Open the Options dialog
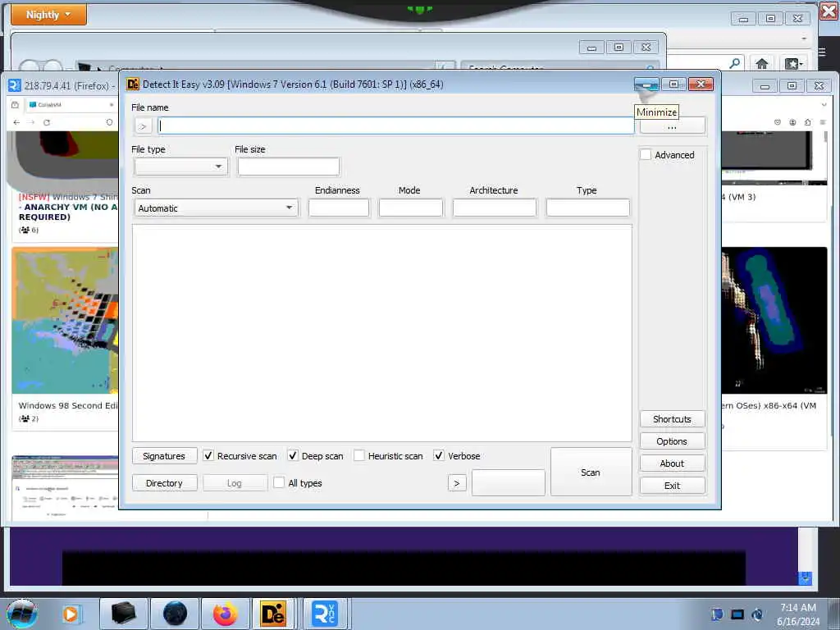 [x=672, y=441]
